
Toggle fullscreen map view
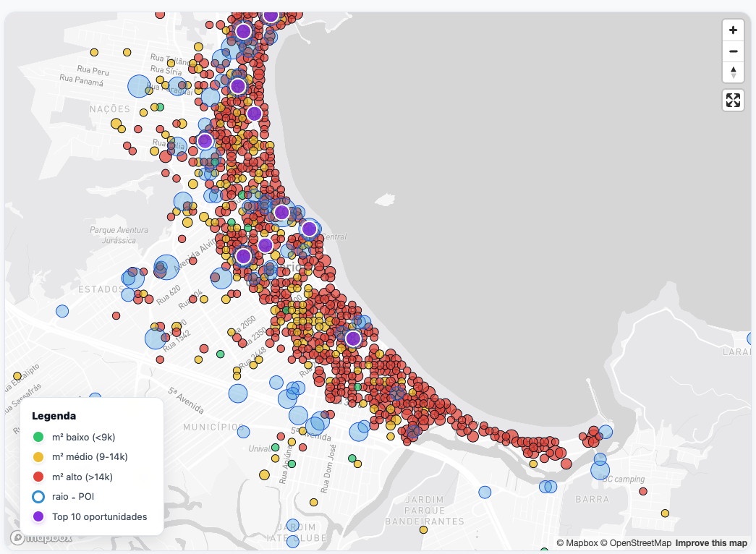[733, 101]
